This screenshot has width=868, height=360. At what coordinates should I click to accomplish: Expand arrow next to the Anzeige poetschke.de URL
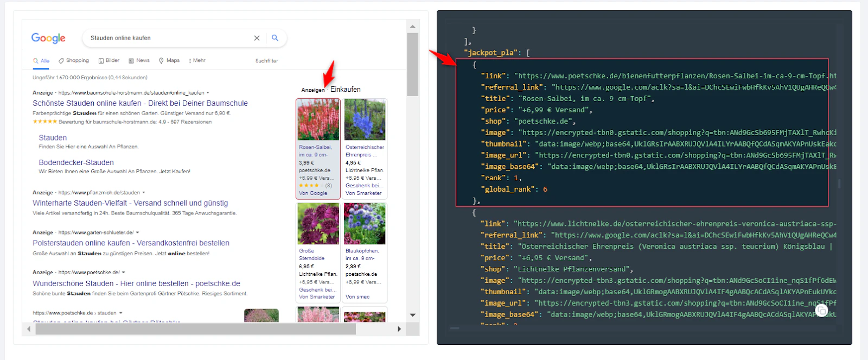tap(124, 273)
